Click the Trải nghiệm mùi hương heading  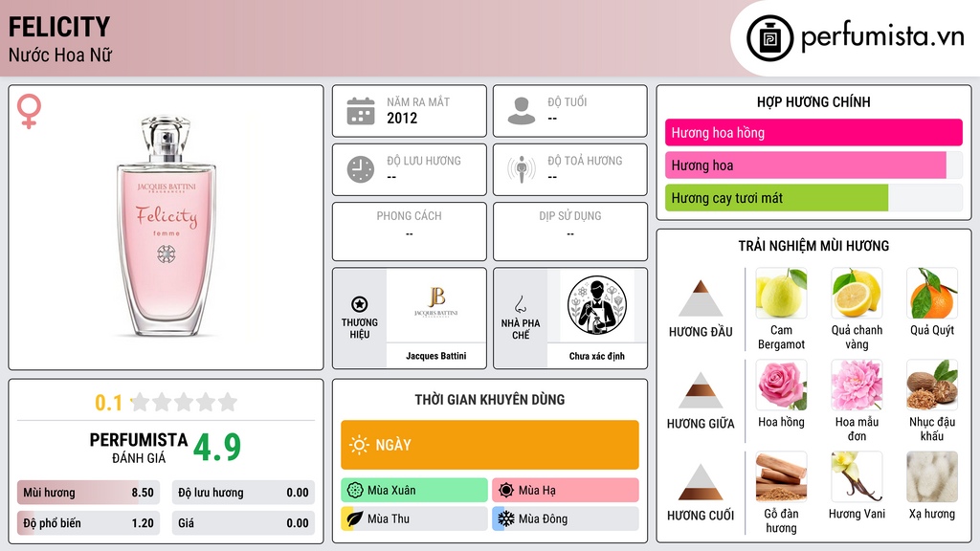click(x=813, y=246)
